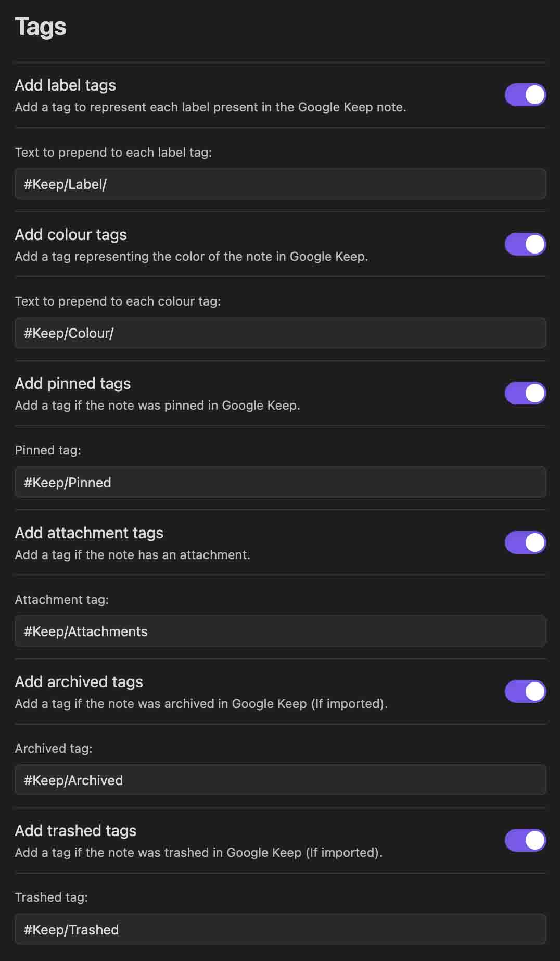Image resolution: width=560 pixels, height=961 pixels.
Task: Toggle the Add archived tags switch
Action: point(525,691)
